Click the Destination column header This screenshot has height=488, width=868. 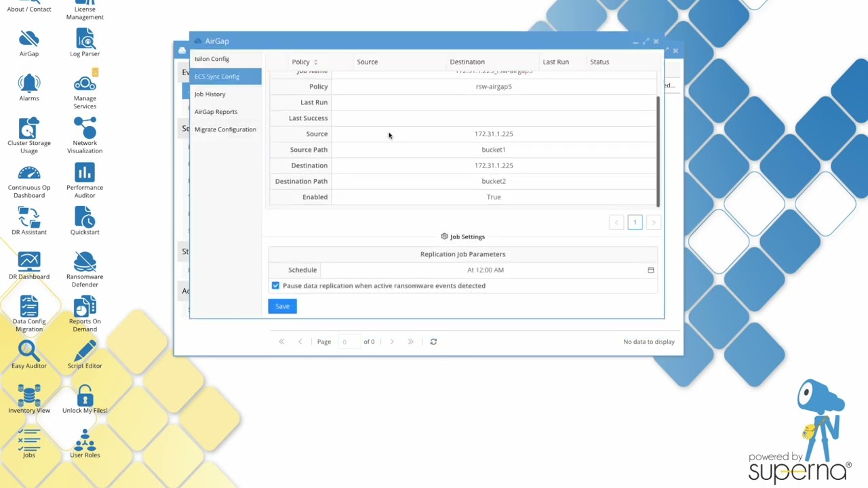click(467, 62)
